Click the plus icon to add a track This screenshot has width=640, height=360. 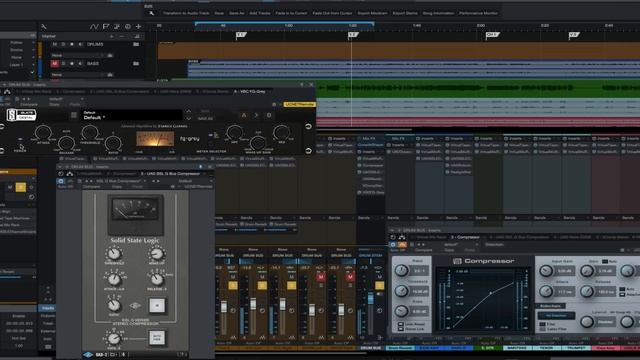pos(138,27)
